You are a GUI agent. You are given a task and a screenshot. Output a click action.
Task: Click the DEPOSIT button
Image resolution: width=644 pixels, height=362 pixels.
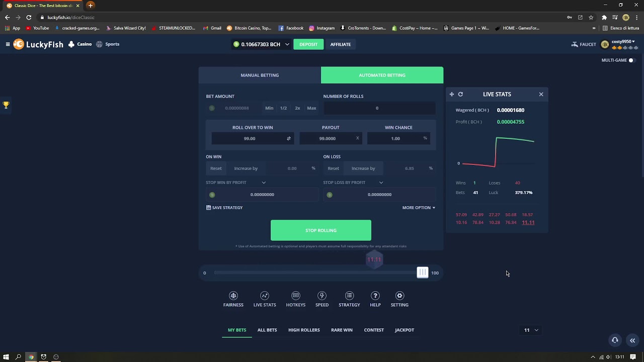308,44
